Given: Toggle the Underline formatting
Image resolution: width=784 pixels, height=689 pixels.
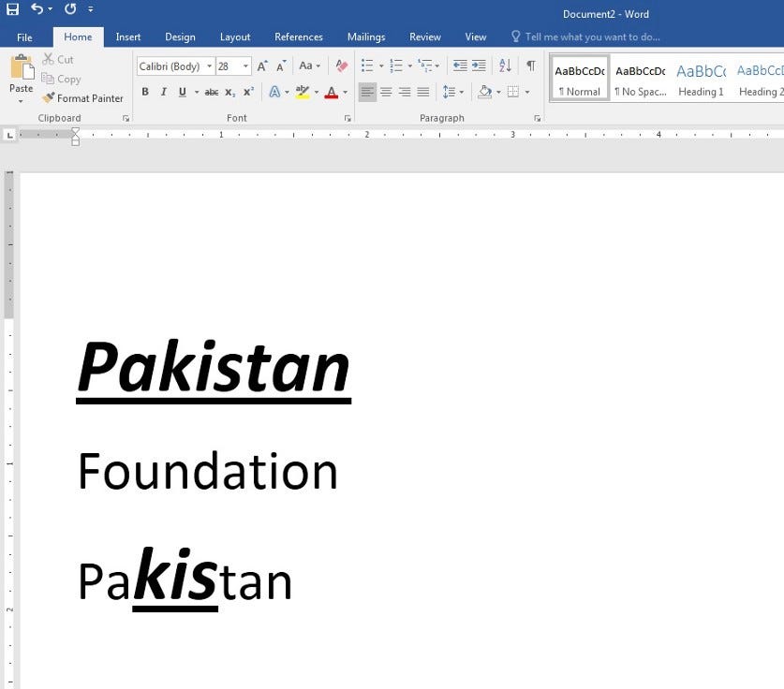Looking at the screenshot, I should pyautogui.click(x=182, y=92).
